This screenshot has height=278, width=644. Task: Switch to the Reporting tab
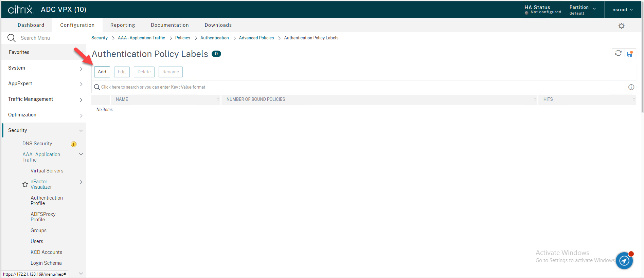123,25
